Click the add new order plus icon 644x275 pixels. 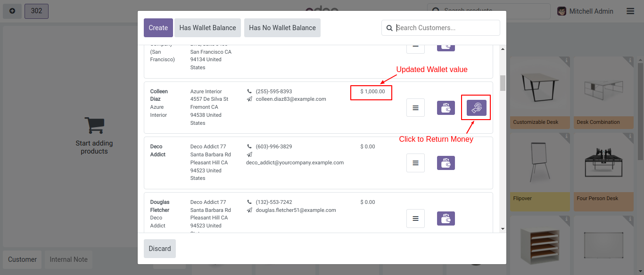point(12,11)
